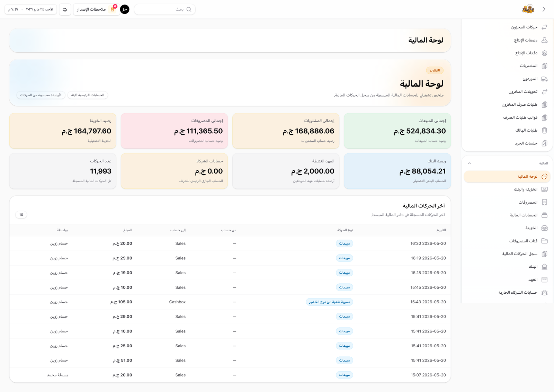Image resolution: width=554 pixels, height=392 pixels.
Task: Open the إجمالي المصروفات card
Action: (174, 131)
